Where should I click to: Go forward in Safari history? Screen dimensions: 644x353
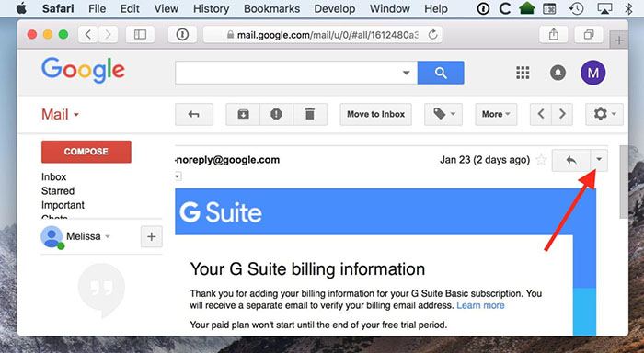[108, 35]
